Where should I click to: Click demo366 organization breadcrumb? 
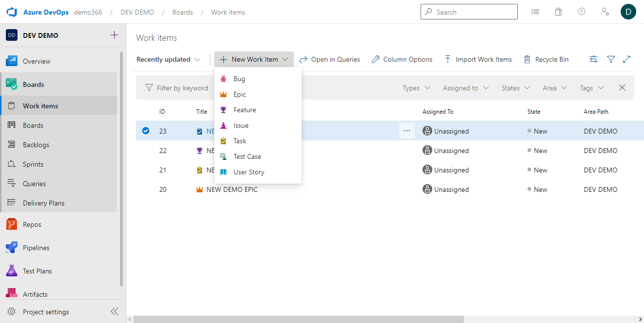click(x=88, y=12)
